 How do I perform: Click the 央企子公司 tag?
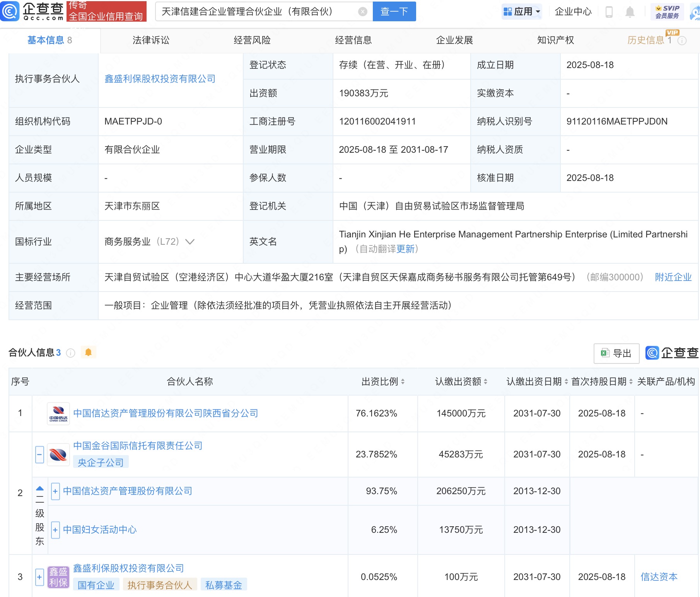point(101,462)
